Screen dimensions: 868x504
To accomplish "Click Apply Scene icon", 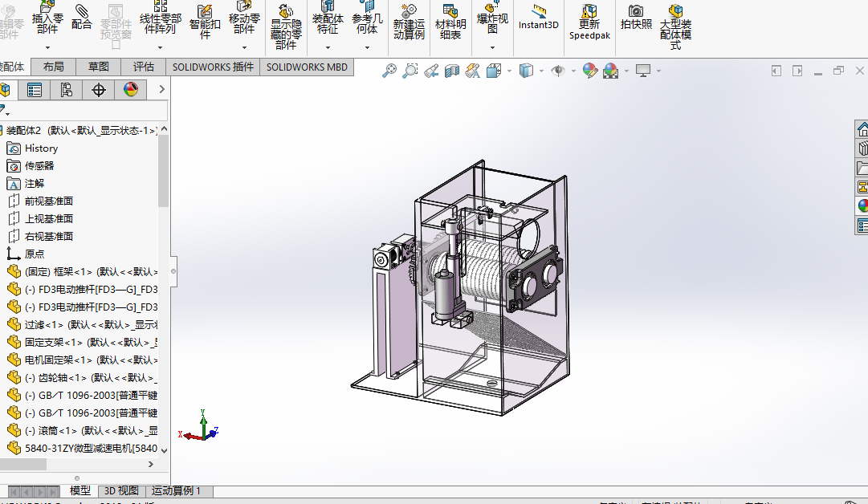I will point(610,71).
